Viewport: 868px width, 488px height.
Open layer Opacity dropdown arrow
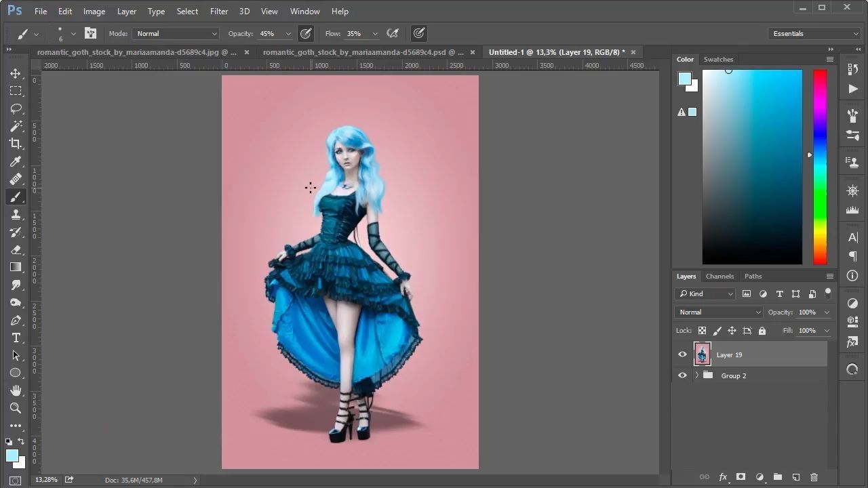(827, 312)
